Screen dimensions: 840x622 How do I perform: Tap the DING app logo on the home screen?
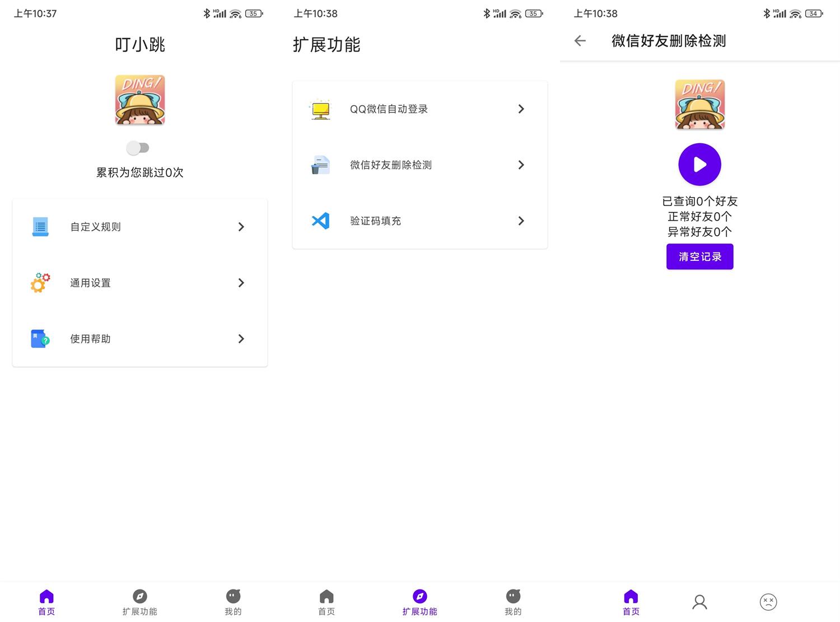(139, 100)
